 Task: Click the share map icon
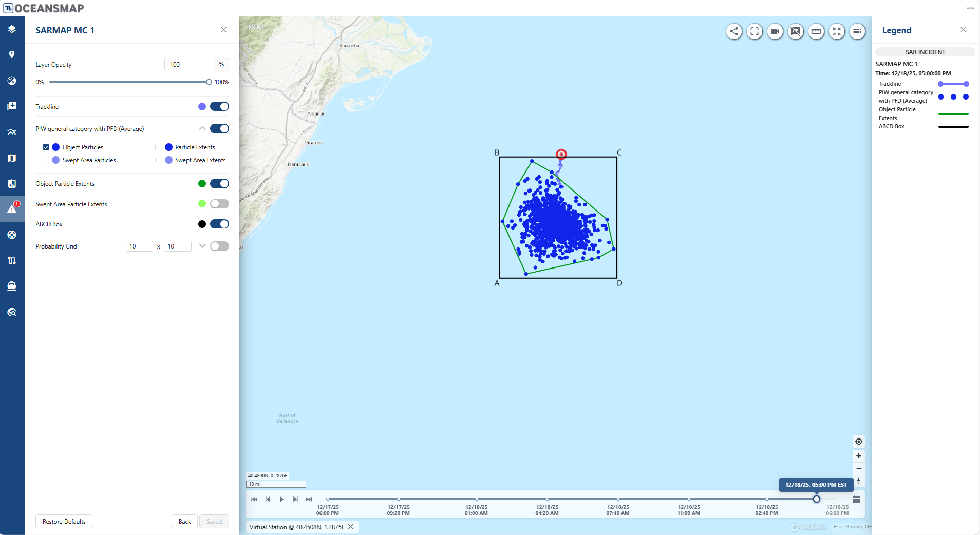coord(733,31)
